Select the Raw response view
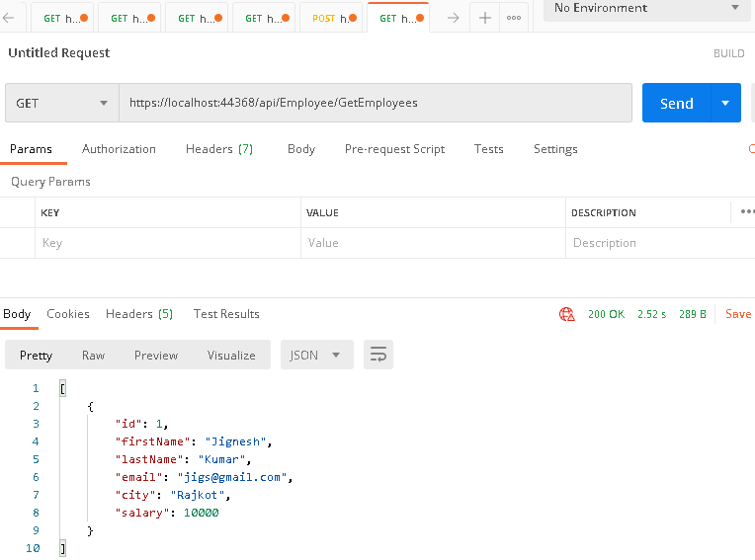 pos(93,356)
